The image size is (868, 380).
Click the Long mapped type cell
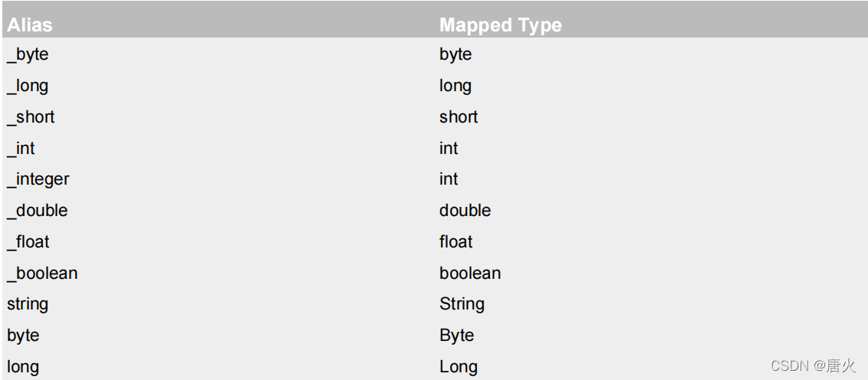459,367
